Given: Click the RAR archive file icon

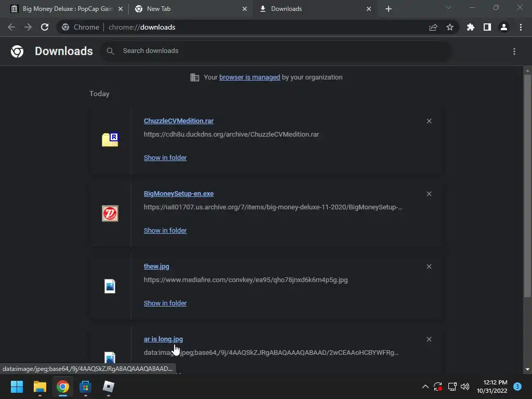Looking at the screenshot, I should click(110, 139).
